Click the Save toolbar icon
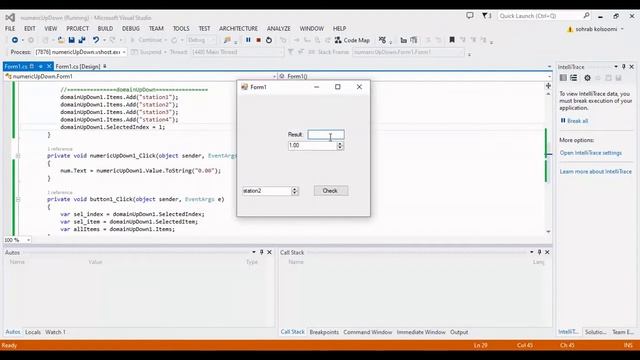 tap(71, 40)
